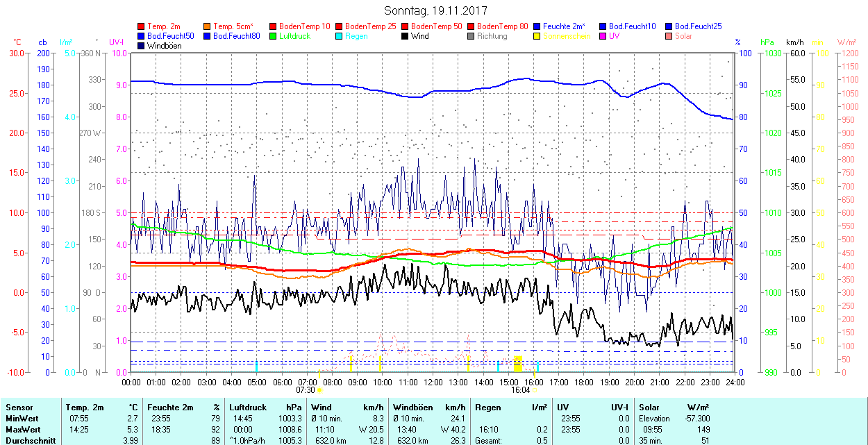Click the gray Richtung legend square
Screen dimensions: 868x445
click(471, 36)
